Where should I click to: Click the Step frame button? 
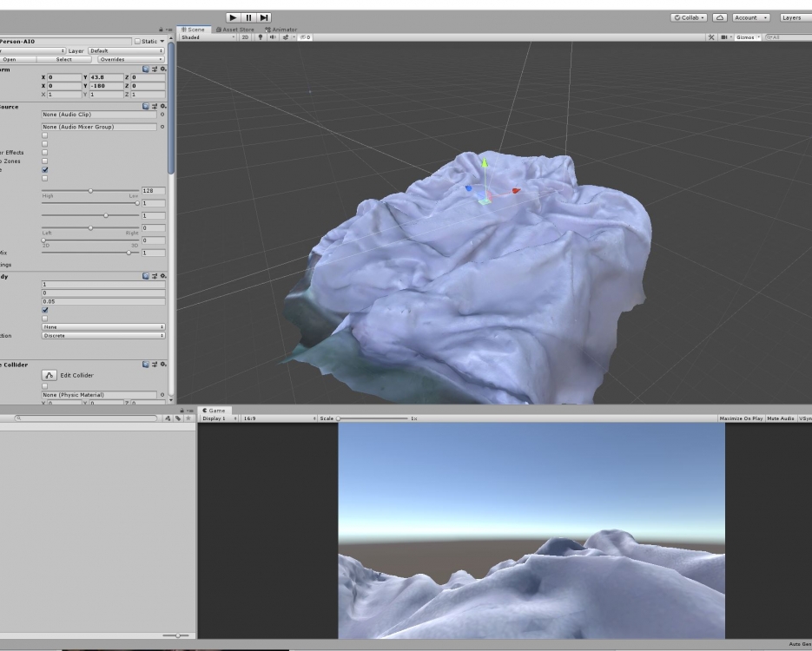(265, 17)
